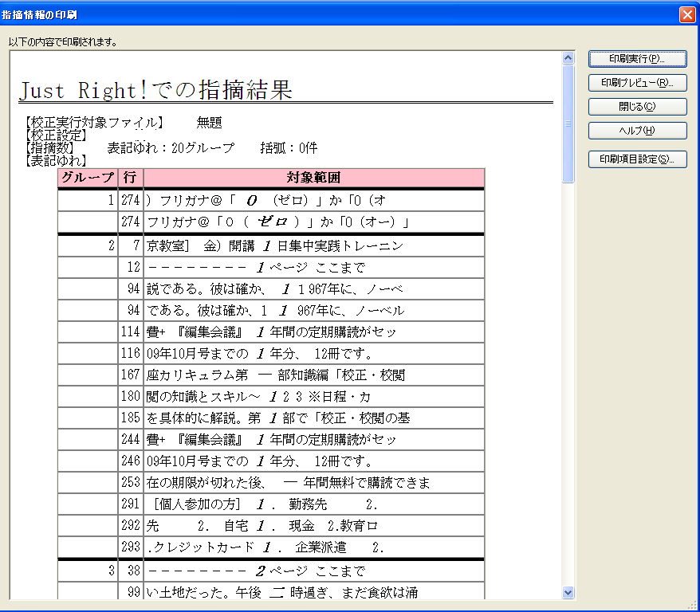Click line number '12' cell
Screen dimensions: 700x612
(131, 267)
